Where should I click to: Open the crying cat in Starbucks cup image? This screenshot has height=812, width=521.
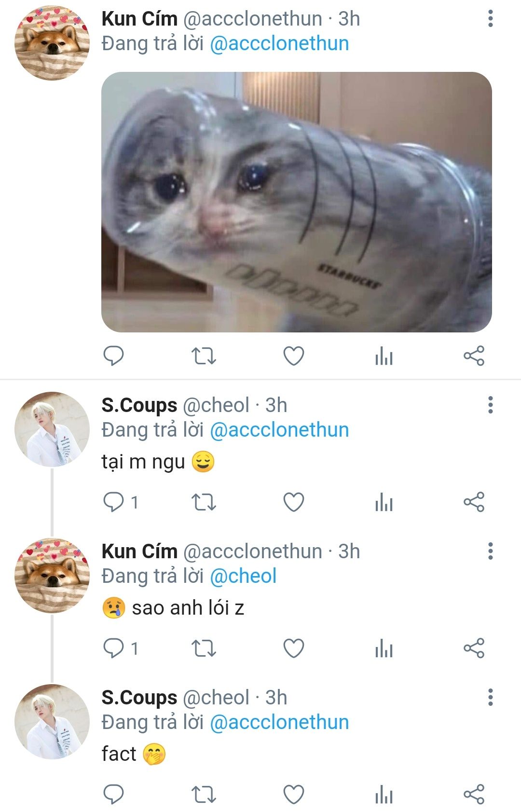click(296, 202)
